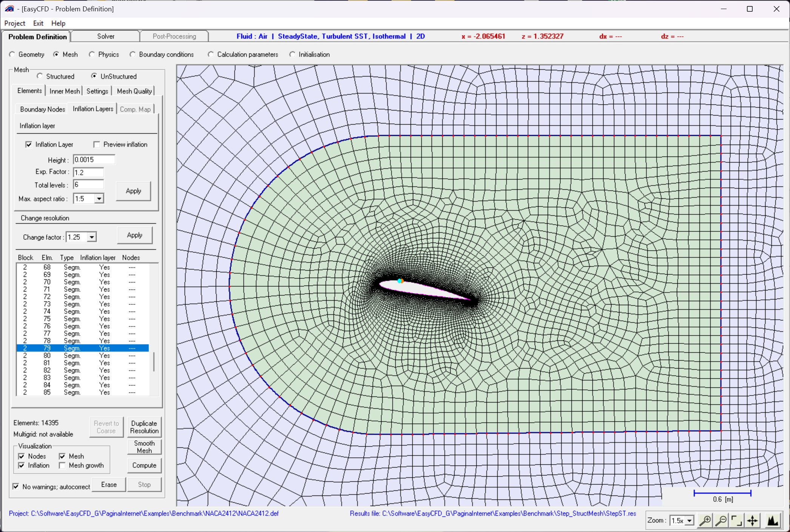Click the pan four-arrow icon
The height and width of the screenshot is (532, 790).
click(x=752, y=521)
